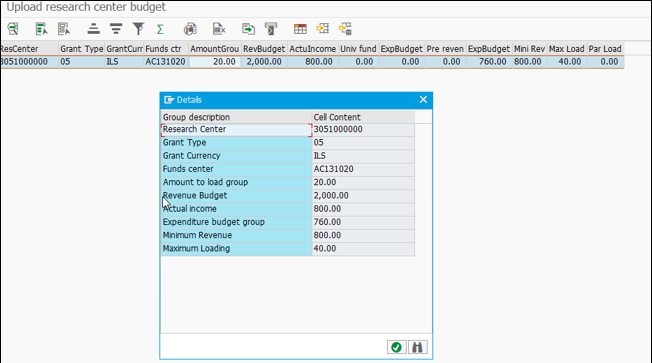This screenshot has height=363, width=652.
Task: Click the 40.00 Max Load table cell
Action: [x=566, y=62]
